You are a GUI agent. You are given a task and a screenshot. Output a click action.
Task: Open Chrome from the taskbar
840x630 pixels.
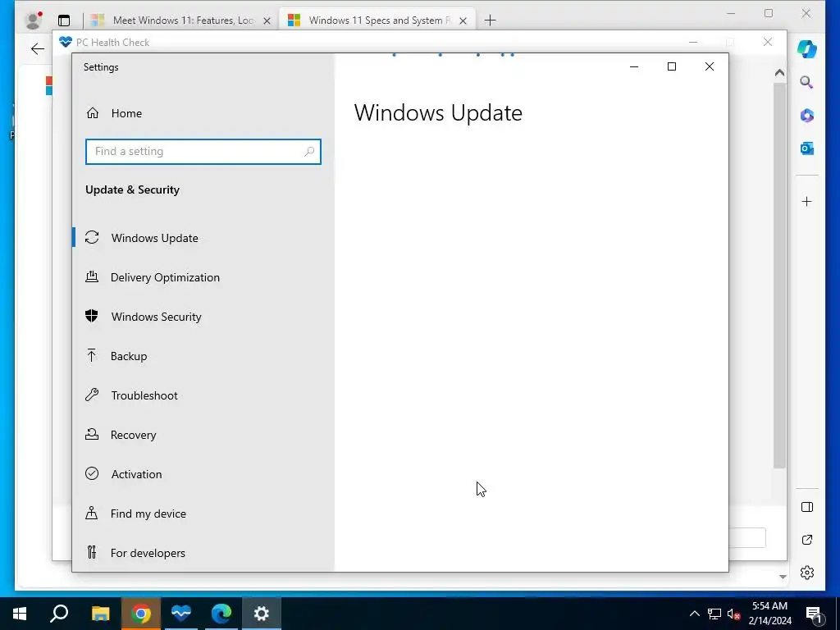(141, 614)
